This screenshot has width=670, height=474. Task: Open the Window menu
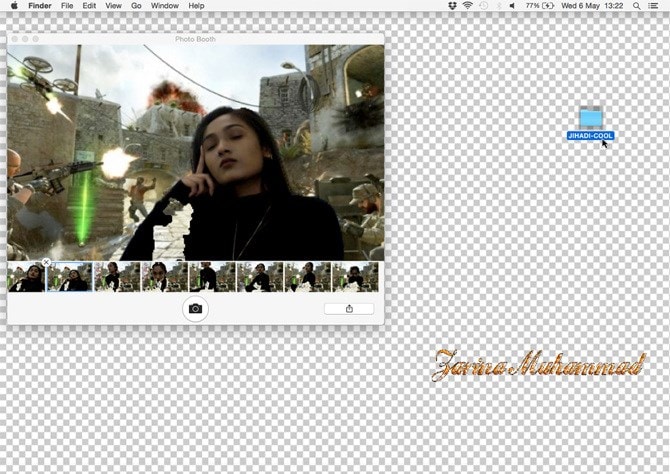(165, 6)
